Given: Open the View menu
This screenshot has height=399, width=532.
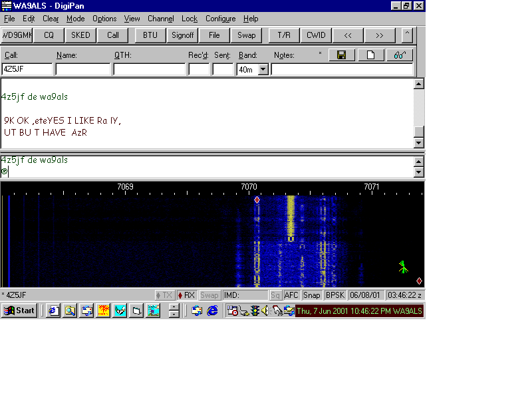Looking at the screenshot, I should coord(132,19).
